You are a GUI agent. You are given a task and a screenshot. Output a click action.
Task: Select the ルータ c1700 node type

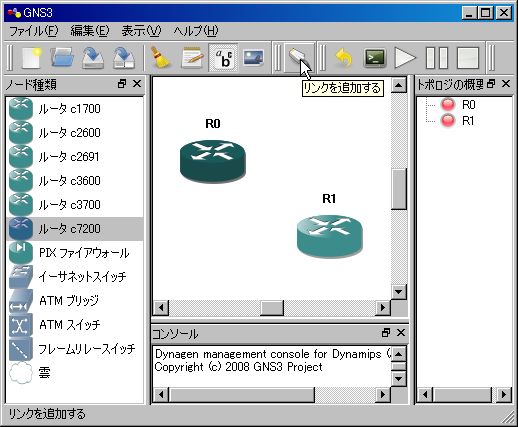pos(75,109)
